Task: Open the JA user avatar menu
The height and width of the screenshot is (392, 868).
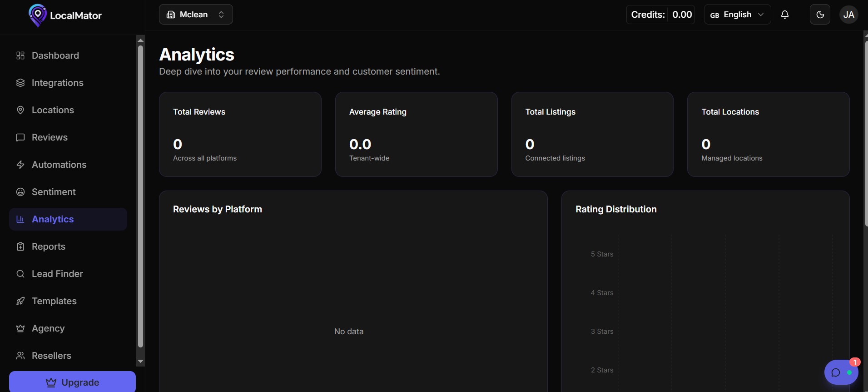Action: pyautogui.click(x=848, y=15)
